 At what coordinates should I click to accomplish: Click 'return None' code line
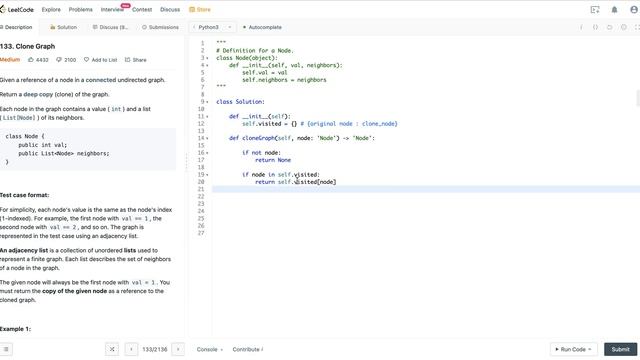pyautogui.click(x=273, y=160)
